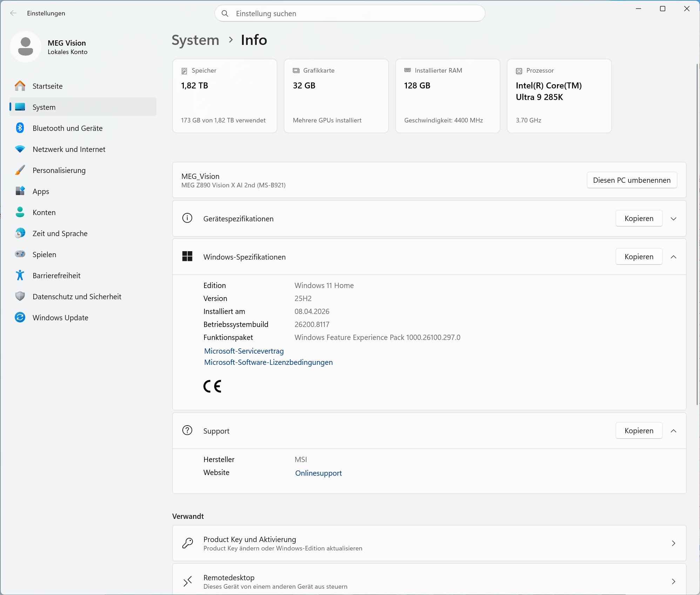Open Microsoft-Software-Lizenzbedingungen link
This screenshot has width=700, height=595.
[268, 362]
